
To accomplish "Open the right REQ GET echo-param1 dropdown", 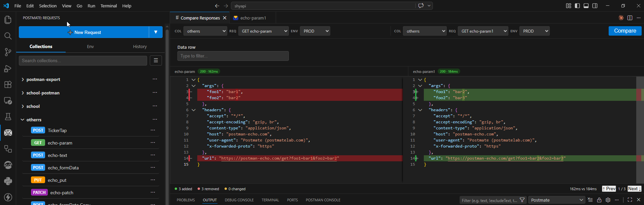I will (x=483, y=31).
